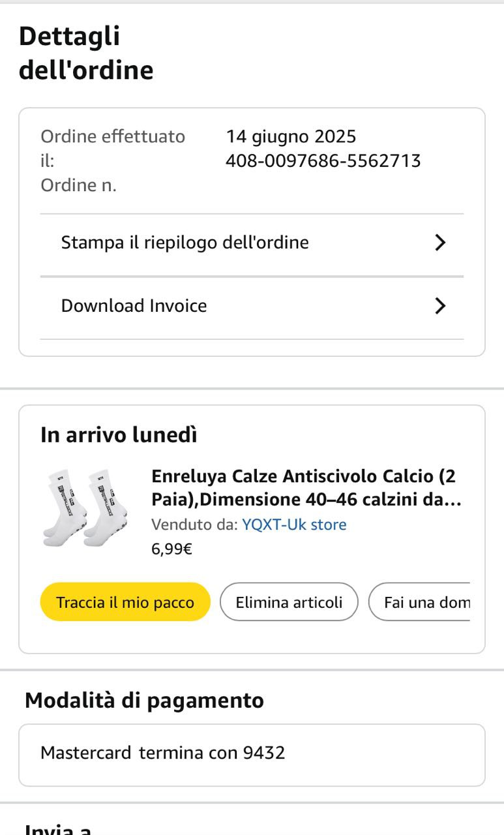Tap the Venduto da seller label
504x835 pixels.
pos(194,524)
